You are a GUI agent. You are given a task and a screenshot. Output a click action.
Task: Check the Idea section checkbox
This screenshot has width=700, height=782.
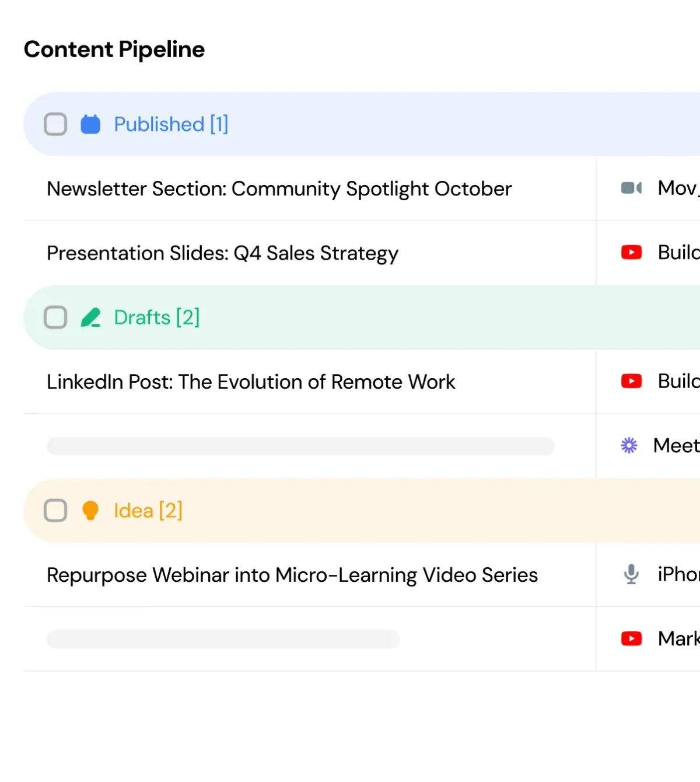tap(55, 510)
